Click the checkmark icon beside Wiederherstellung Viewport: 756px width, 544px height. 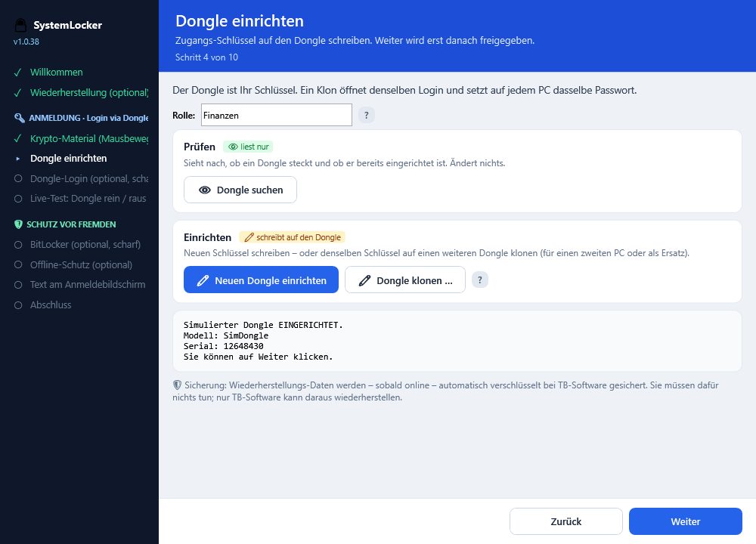[18, 92]
